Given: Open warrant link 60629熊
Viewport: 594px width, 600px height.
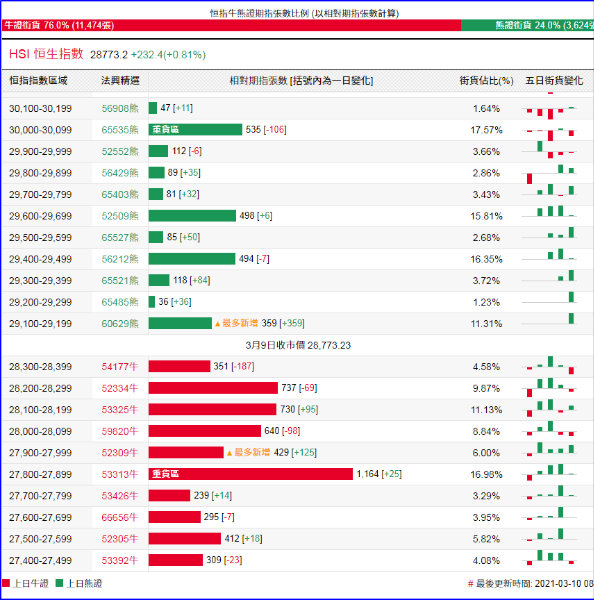Looking at the screenshot, I should (x=120, y=324).
